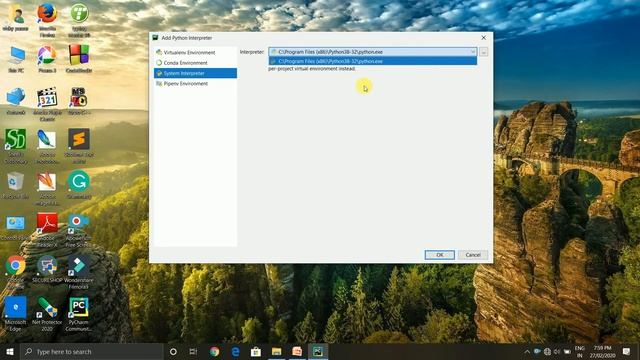Click the ENG language indicator
Viewport: 640px width, 360px height.
tap(579, 351)
